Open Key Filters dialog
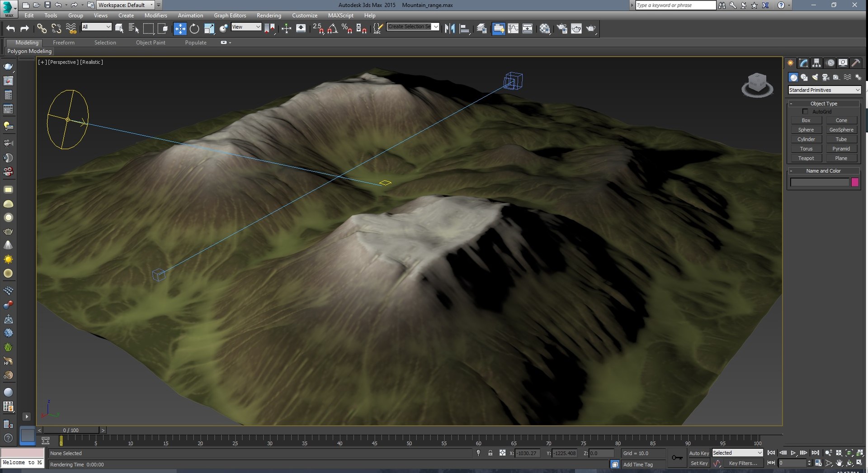868x473 pixels. click(743, 464)
